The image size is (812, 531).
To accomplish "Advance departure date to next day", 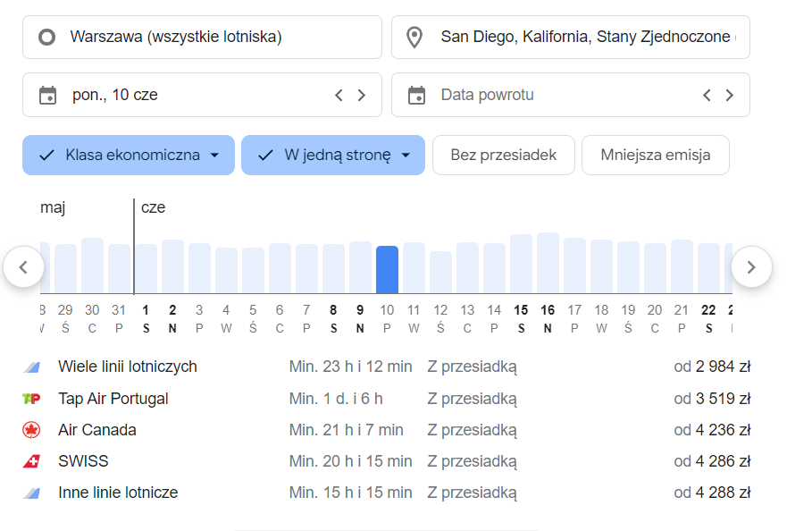I will click(x=362, y=95).
